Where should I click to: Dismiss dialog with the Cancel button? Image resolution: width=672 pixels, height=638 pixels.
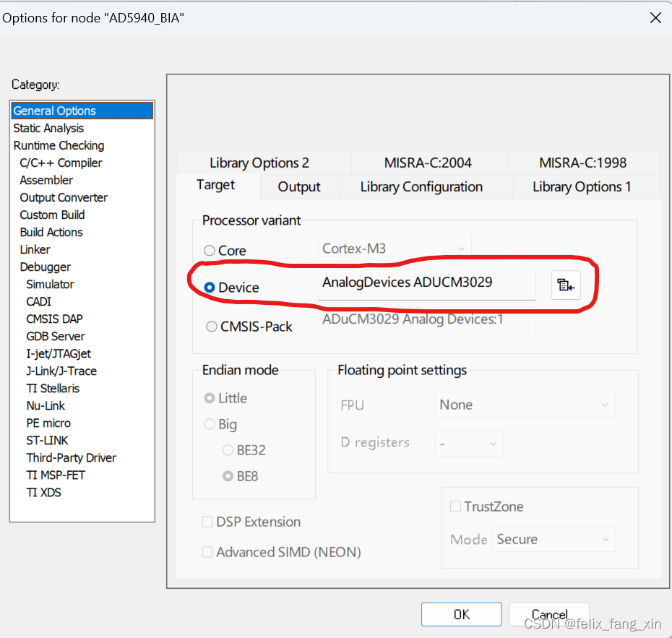click(x=549, y=614)
